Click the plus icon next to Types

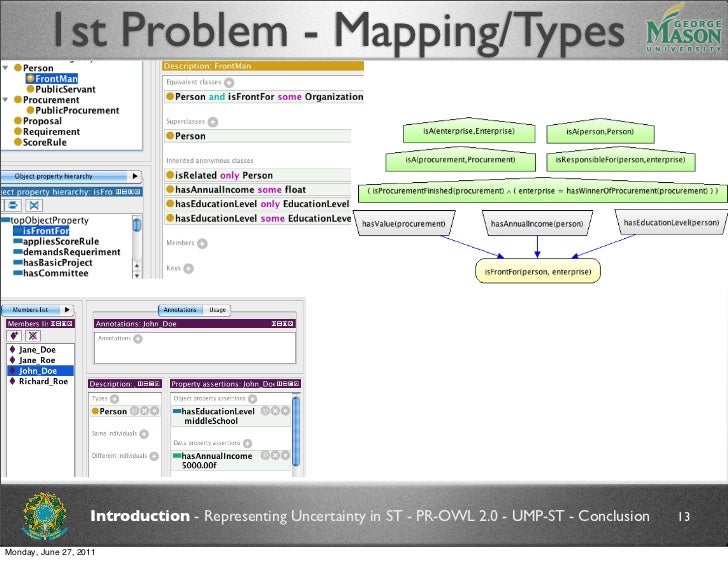(x=114, y=399)
